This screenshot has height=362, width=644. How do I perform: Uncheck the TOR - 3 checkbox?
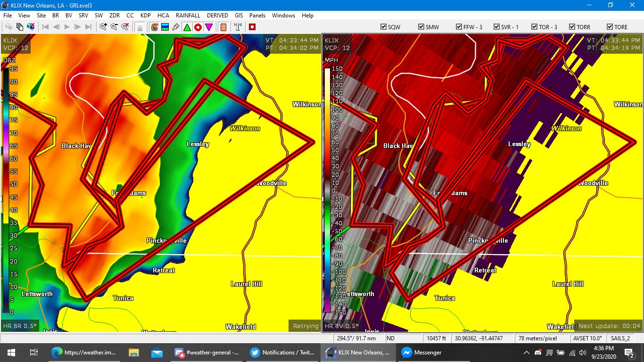534,27
